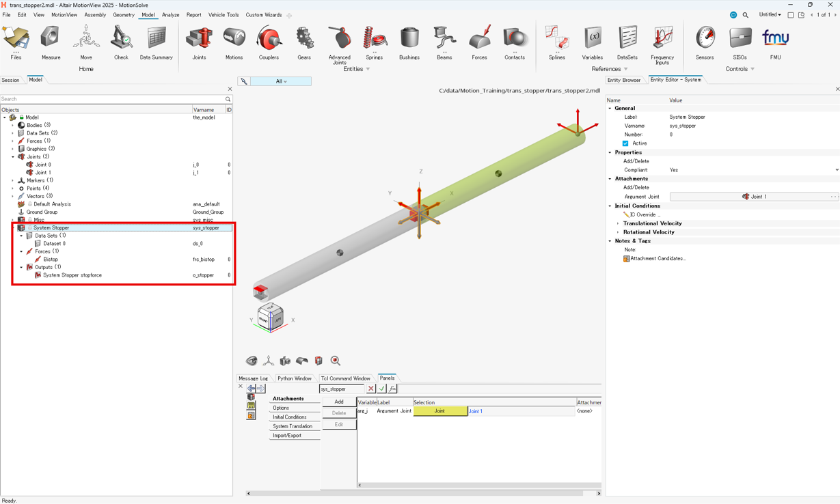Click the green checkmark accept icon
The height and width of the screenshot is (504, 840).
(381, 389)
